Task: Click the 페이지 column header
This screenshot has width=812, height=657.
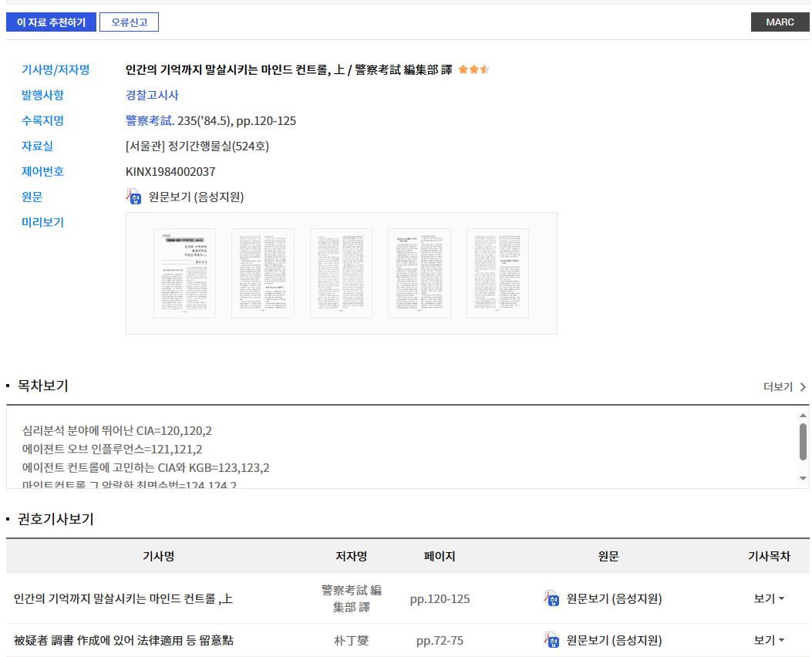Action: pyautogui.click(x=439, y=556)
